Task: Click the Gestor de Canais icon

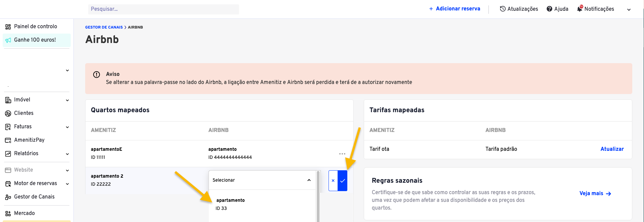Action: [8, 197]
